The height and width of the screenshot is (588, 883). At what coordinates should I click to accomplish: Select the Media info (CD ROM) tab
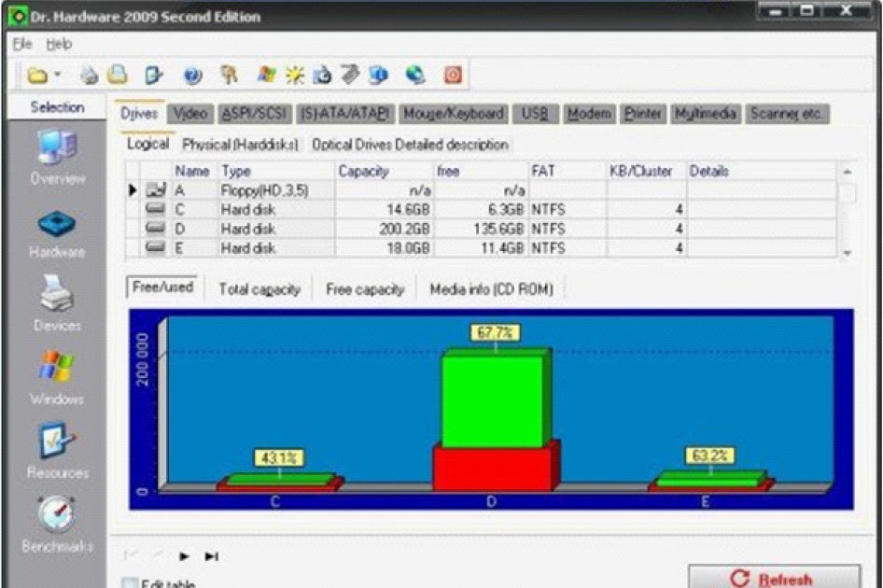tap(491, 289)
